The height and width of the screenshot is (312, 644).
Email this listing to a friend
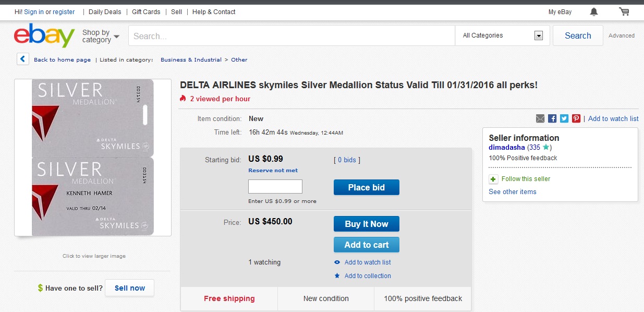tap(540, 118)
